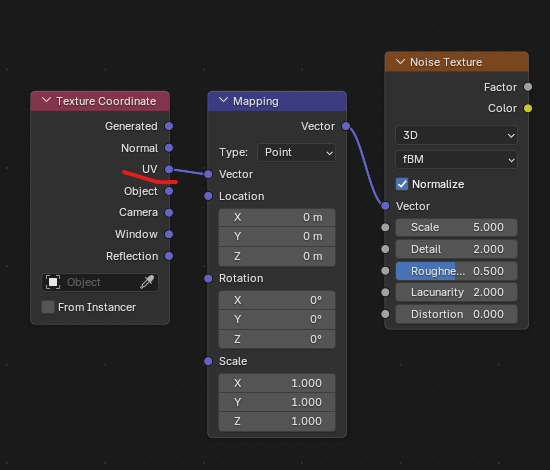The image size is (550, 470).
Task: Click the Mapping node header title
Action: [x=256, y=101]
